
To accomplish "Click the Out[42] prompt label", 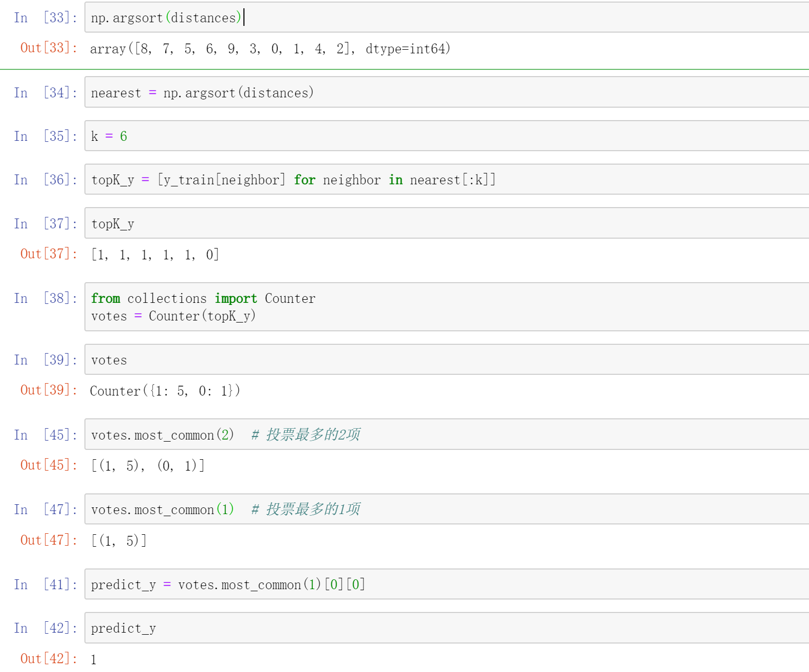I will coord(49,659).
